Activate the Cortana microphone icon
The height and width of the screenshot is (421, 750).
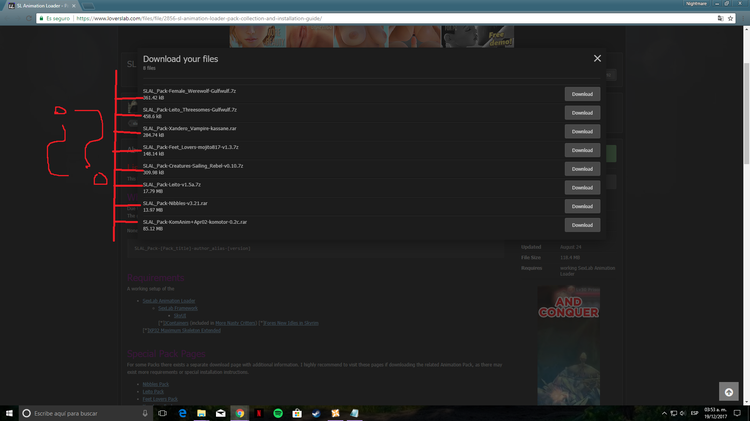(x=145, y=413)
